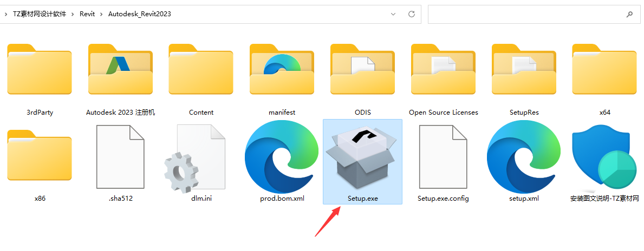Open the Content folder icon
The height and width of the screenshot is (251, 644).
coord(201,69)
